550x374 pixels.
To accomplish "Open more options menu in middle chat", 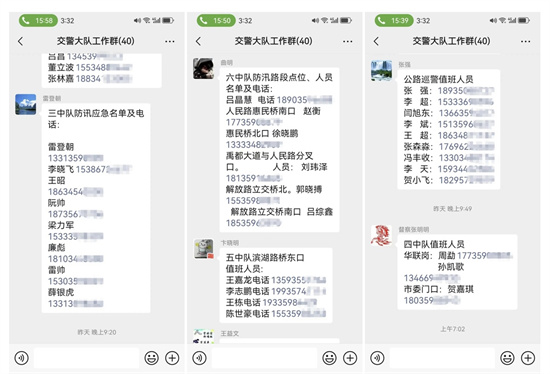I will [348, 41].
